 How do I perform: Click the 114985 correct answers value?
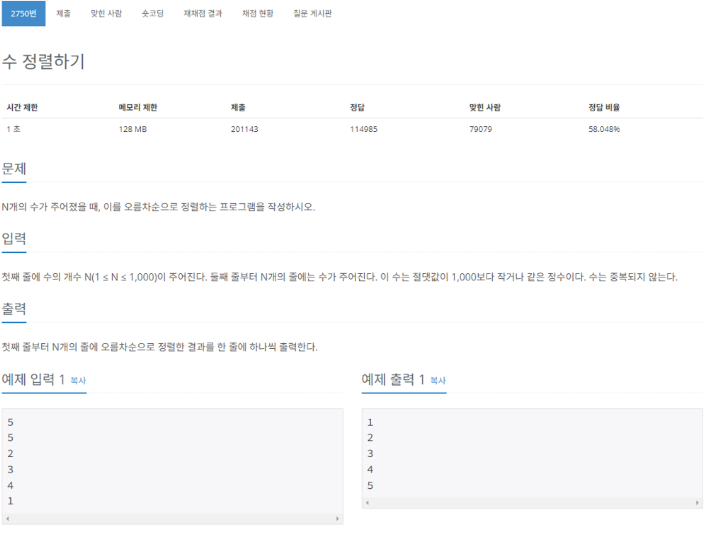[x=363, y=129]
